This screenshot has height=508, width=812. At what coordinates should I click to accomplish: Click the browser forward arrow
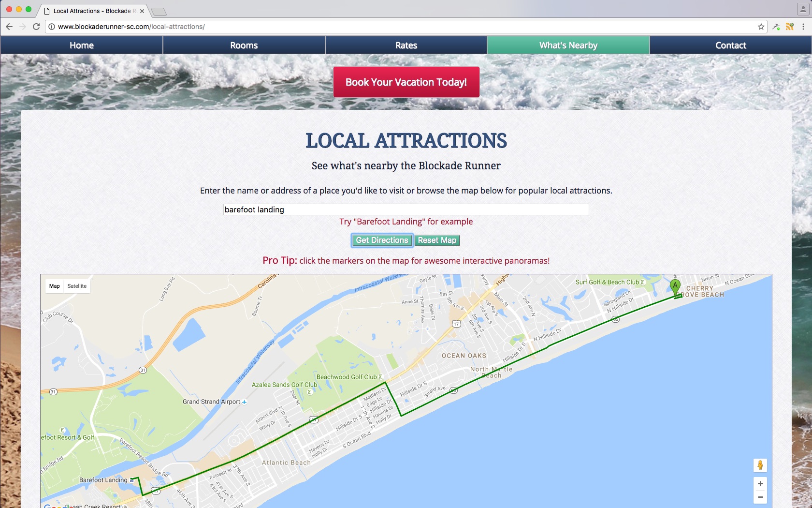tap(22, 27)
